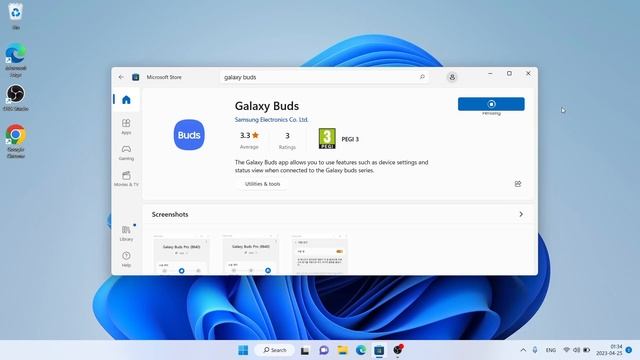The image size is (640, 360).
Task: Open Gaming section in Store sidebar
Action: 126,153
